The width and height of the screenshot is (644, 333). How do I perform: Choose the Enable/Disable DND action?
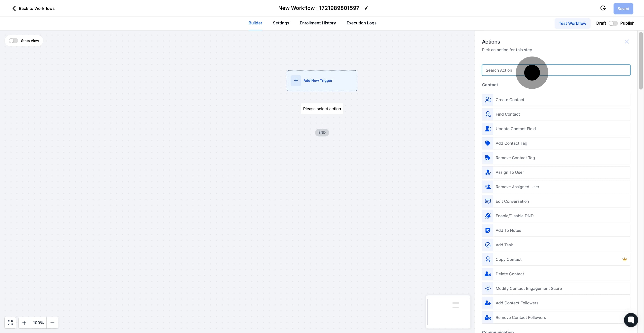point(556,216)
